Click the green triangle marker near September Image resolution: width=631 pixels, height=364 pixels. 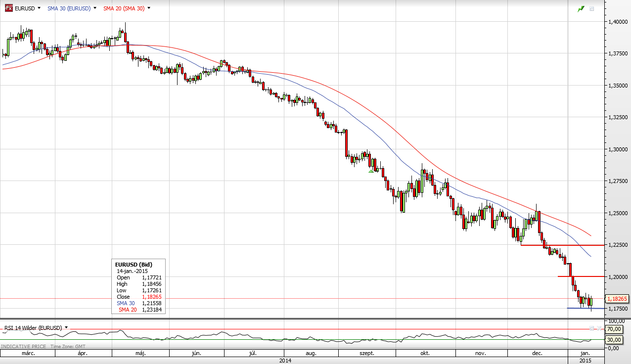[371, 171]
